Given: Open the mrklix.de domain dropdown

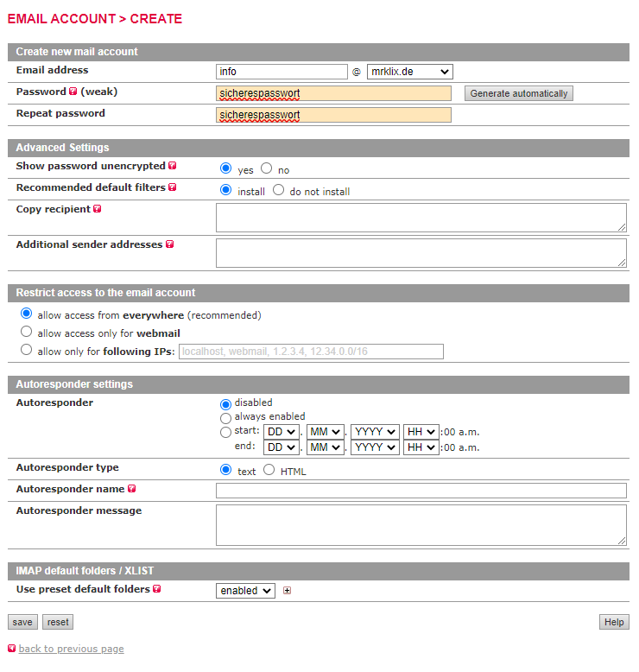Looking at the screenshot, I should 409,72.
